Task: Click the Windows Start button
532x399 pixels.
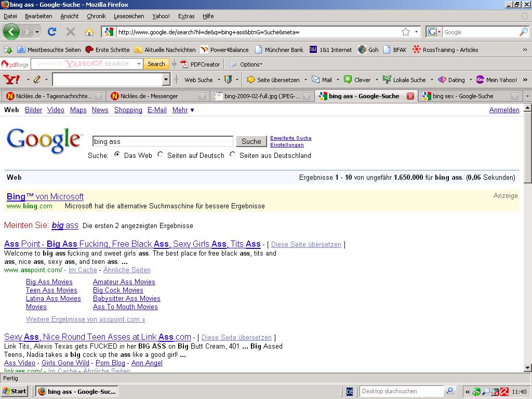Action: [14, 391]
